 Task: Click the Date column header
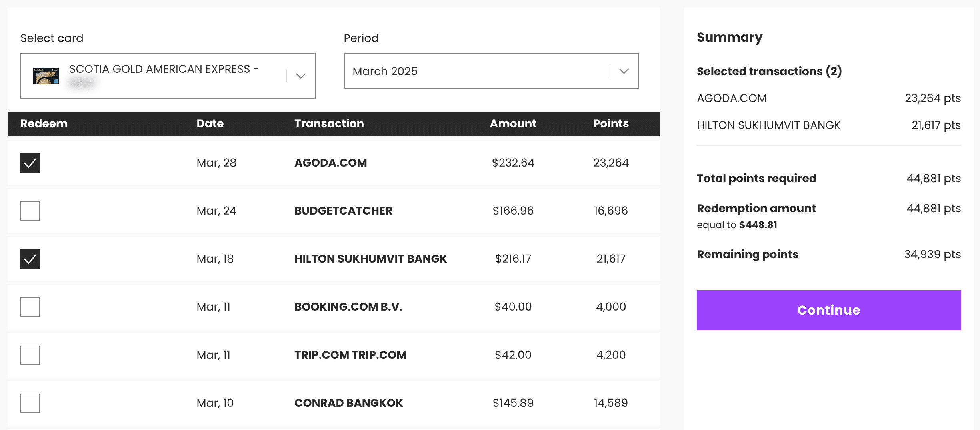pos(210,123)
